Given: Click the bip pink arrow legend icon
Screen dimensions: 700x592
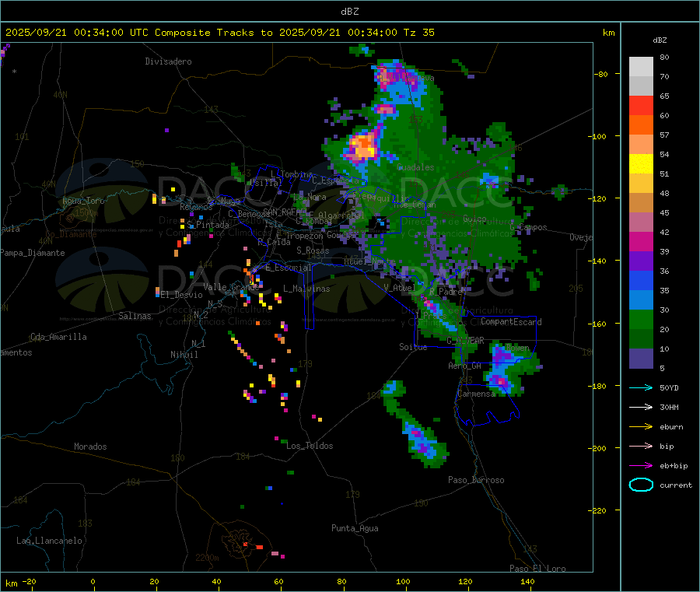Looking at the screenshot, I should pyautogui.click(x=641, y=446).
